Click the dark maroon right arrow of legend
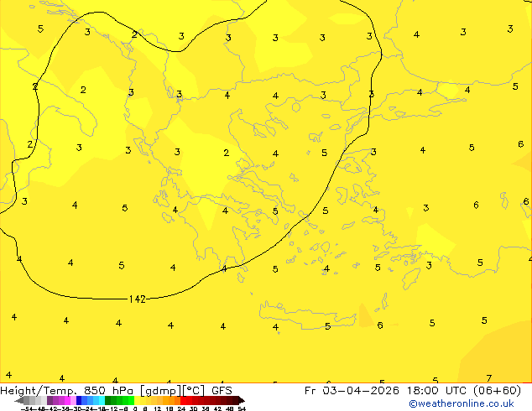The height and width of the screenshot is (411, 532). [242, 401]
